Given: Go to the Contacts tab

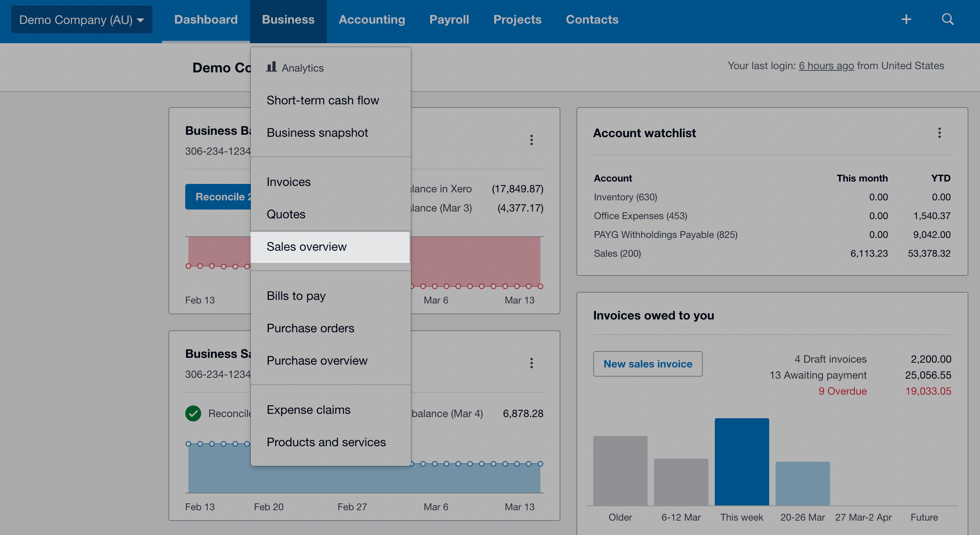Looking at the screenshot, I should tap(592, 20).
